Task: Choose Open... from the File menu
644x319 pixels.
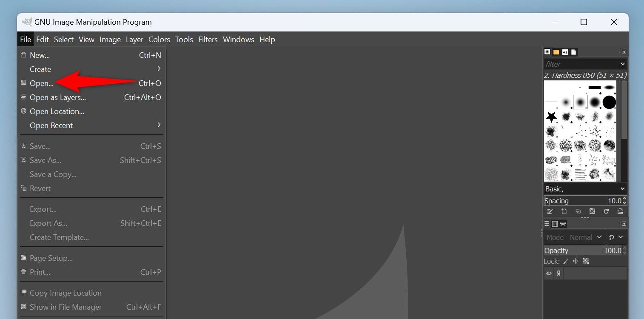Action: click(x=91, y=83)
